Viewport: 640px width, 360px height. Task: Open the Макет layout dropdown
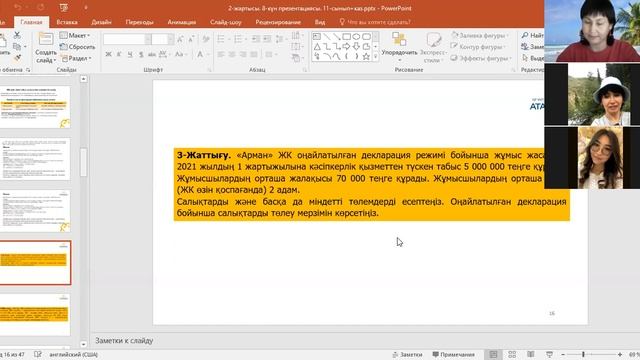pyautogui.click(x=75, y=36)
